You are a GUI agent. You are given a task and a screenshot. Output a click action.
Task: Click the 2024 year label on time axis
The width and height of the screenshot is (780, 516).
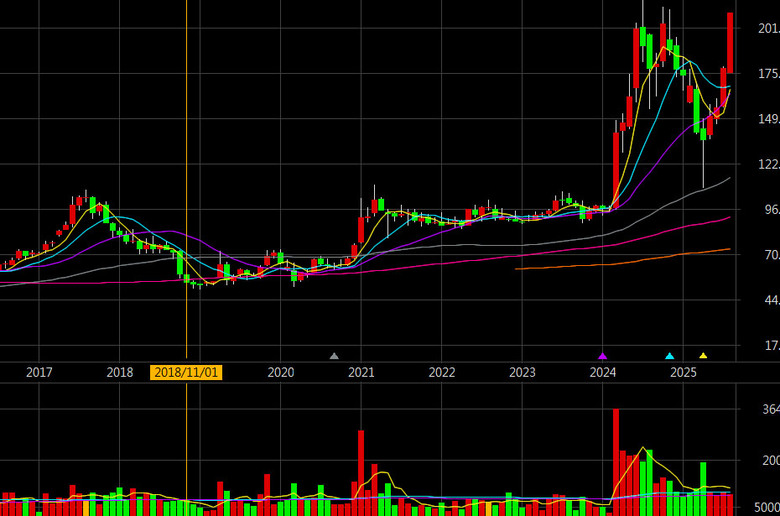pyautogui.click(x=602, y=372)
